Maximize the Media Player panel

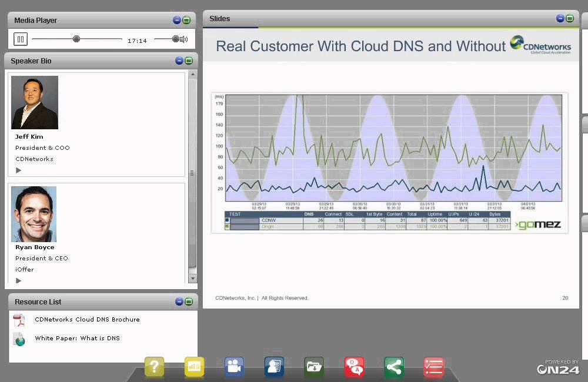186,20
